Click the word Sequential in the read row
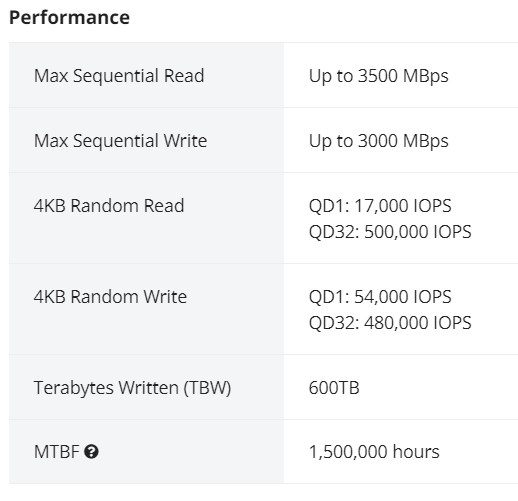This screenshot has height=501, width=518. tap(116, 76)
